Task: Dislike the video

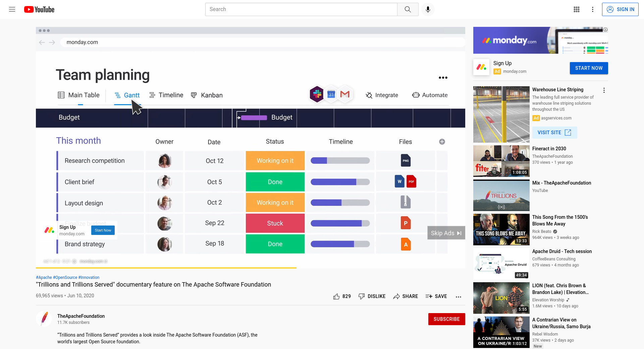Action: tap(372, 296)
